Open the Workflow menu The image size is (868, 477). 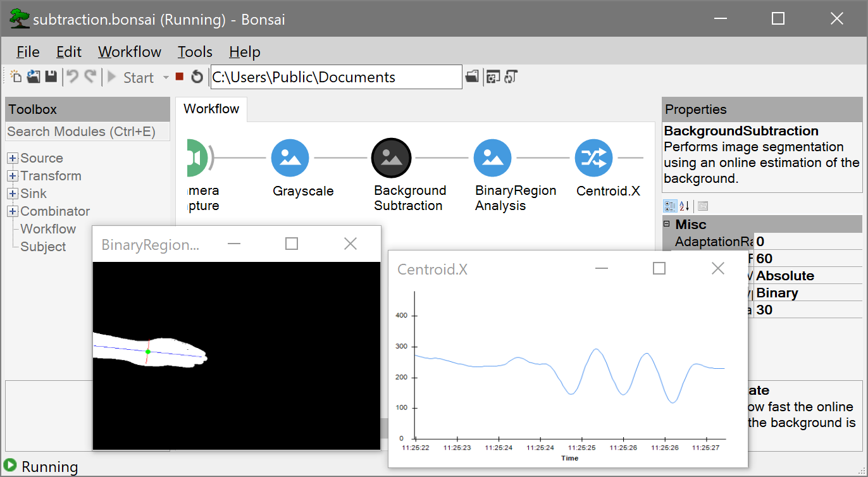click(x=129, y=52)
